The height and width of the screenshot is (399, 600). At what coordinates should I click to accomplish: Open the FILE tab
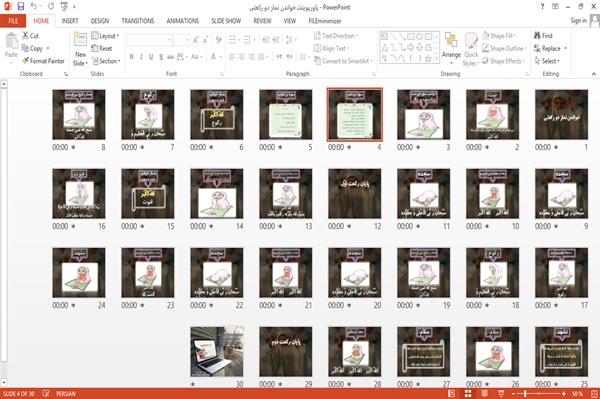(13, 21)
